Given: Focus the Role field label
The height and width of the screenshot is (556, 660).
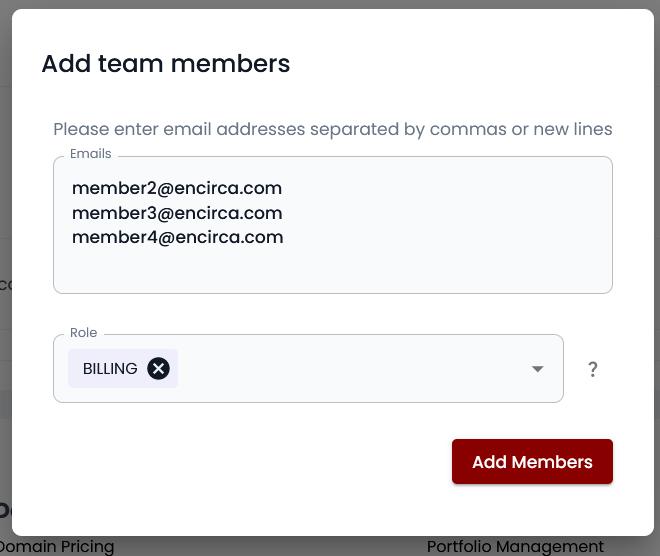Looking at the screenshot, I should [84, 332].
